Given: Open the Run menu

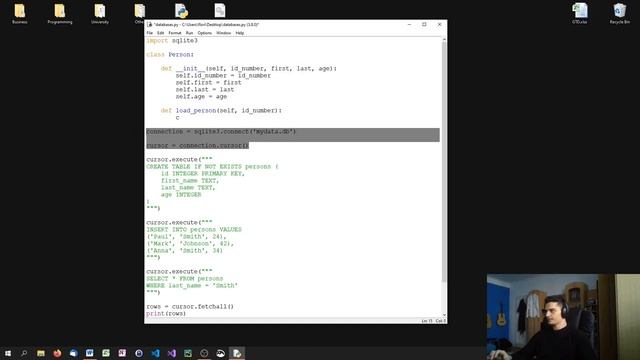Looking at the screenshot, I should 189,33.
